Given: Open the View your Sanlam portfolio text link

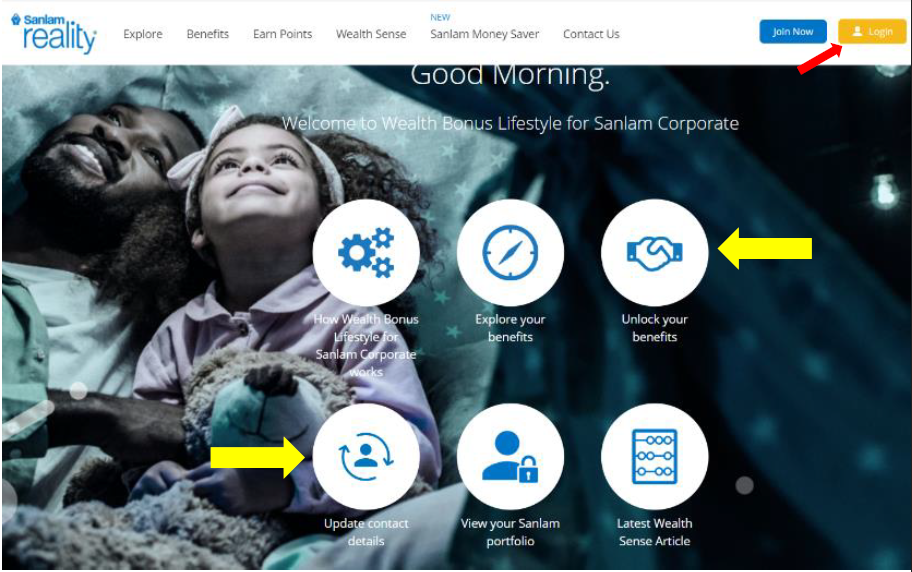Looking at the screenshot, I should (510, 532).
